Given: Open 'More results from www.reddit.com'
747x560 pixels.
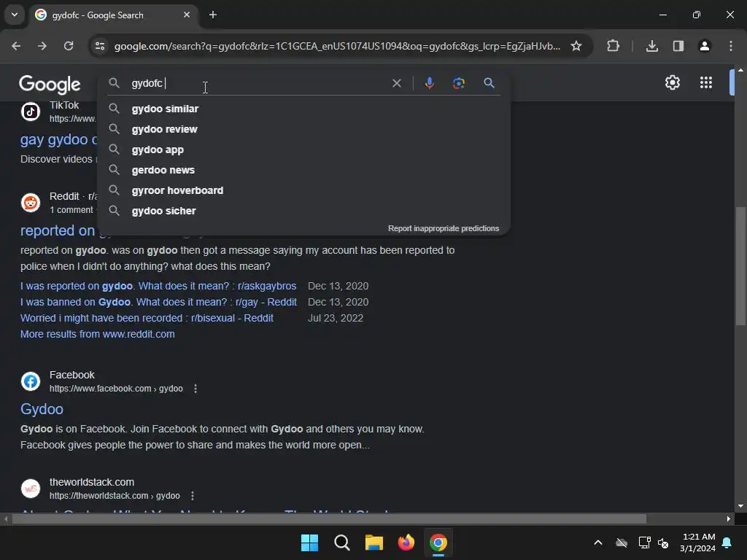Looking at the screenshot, I should pos(98,334).
